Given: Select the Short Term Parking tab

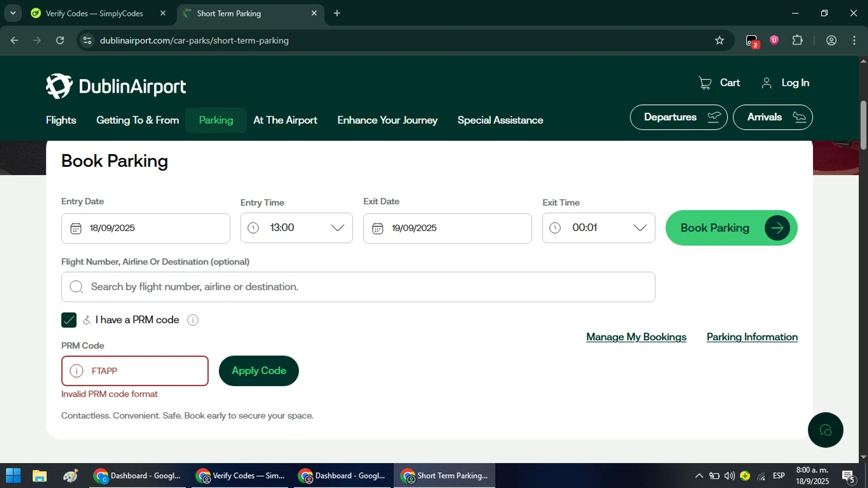Looking at the screenshot, I should pos(249,13).
